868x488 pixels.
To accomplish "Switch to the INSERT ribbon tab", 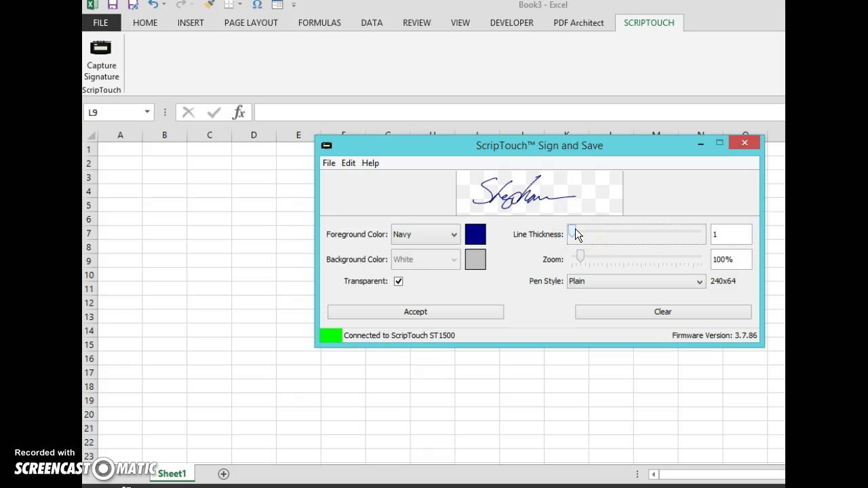I will 191,22.
